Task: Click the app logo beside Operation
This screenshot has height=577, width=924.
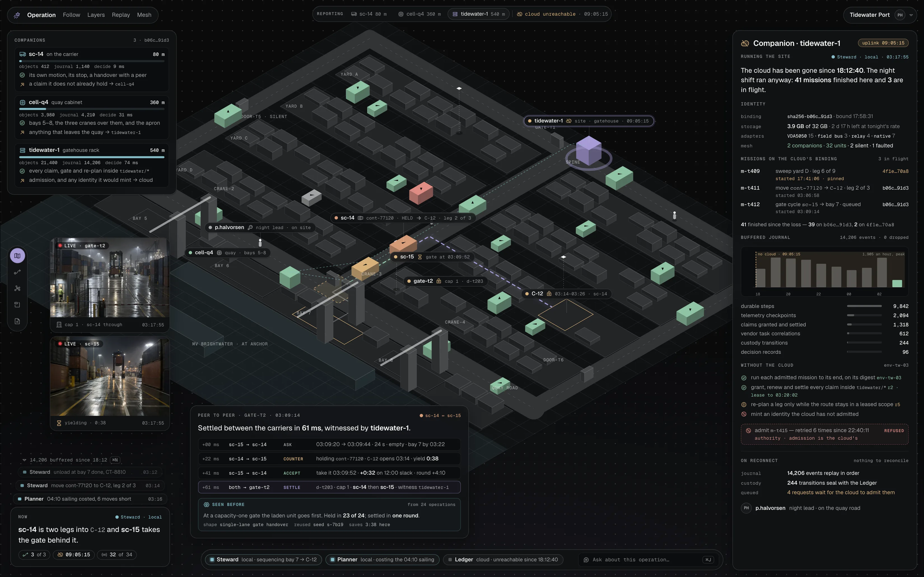Action: point(17,15)
